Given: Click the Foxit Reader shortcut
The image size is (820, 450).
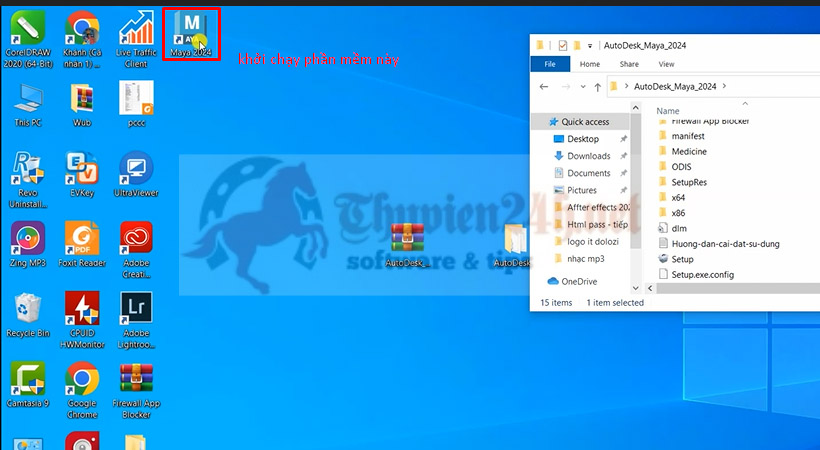Looking at the screenshot, I should [x=82, y=242].
